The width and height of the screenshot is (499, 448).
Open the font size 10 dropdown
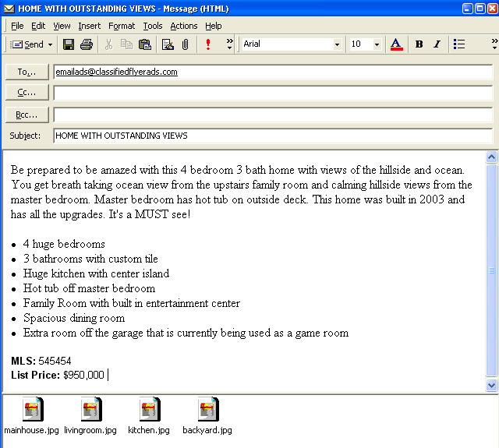[x=377, y=44]
